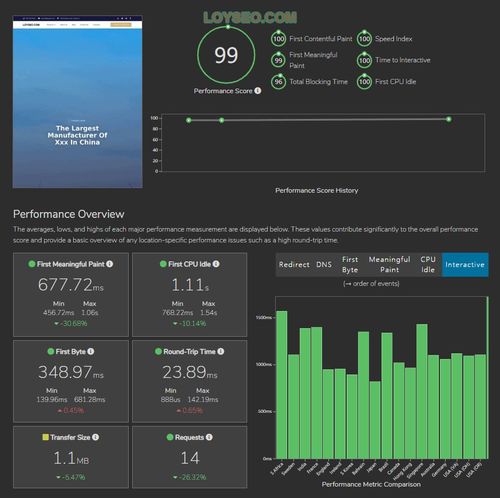Click latest point on score history

pyautogui.click(x=449, y=119)
